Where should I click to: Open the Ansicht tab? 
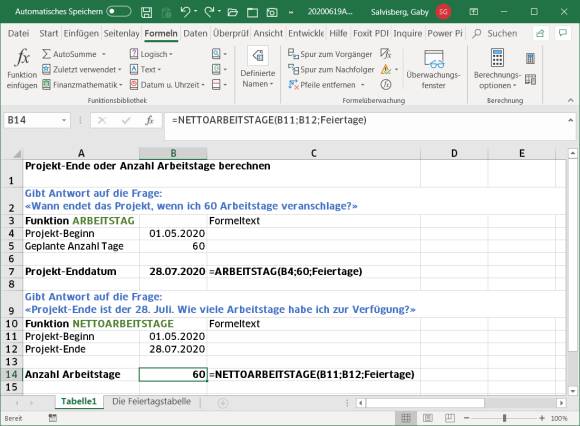(x=268, y=34)
